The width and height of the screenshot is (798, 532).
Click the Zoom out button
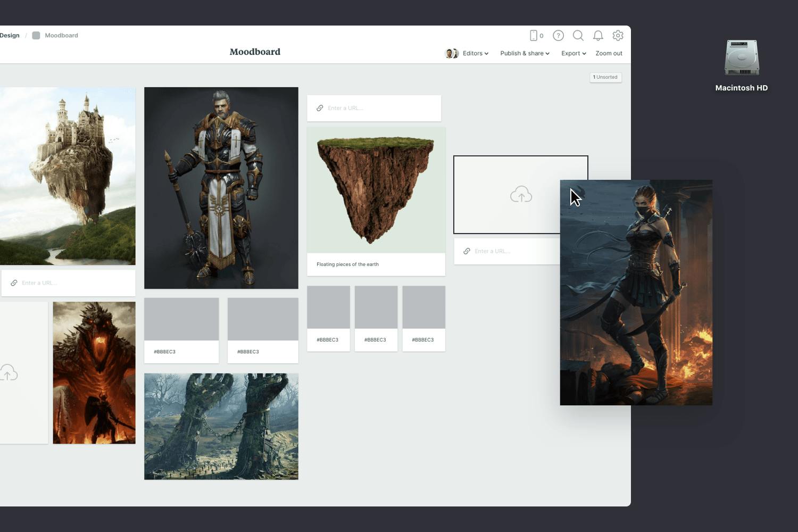(609, 53)
